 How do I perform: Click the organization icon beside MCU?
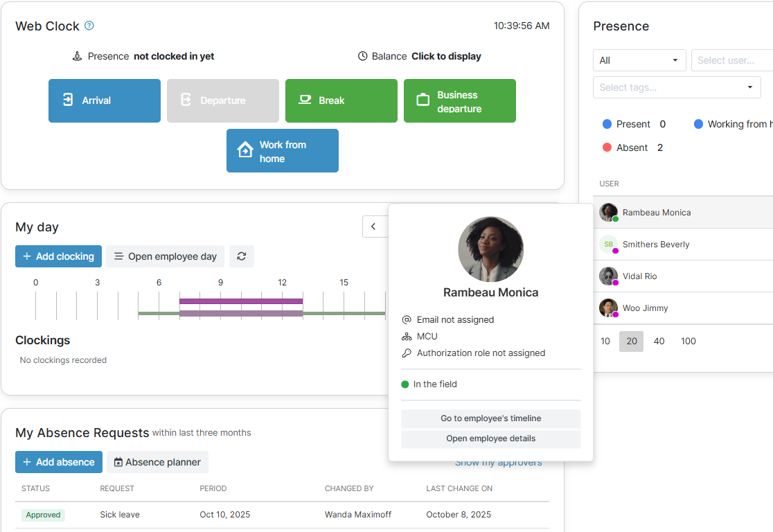[x=407, y=336]
